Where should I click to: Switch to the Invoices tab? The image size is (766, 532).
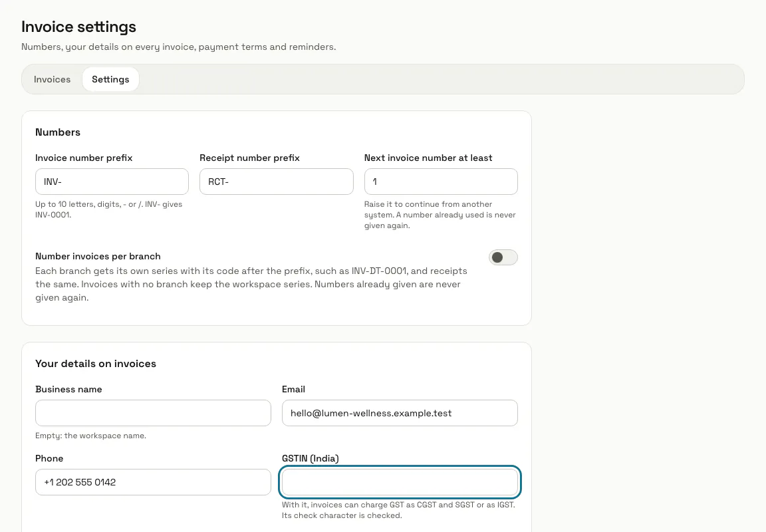52,79
